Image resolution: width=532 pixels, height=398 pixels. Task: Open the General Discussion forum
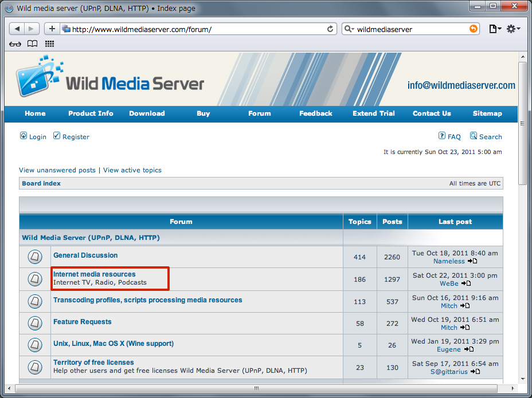tap(85, 255)
